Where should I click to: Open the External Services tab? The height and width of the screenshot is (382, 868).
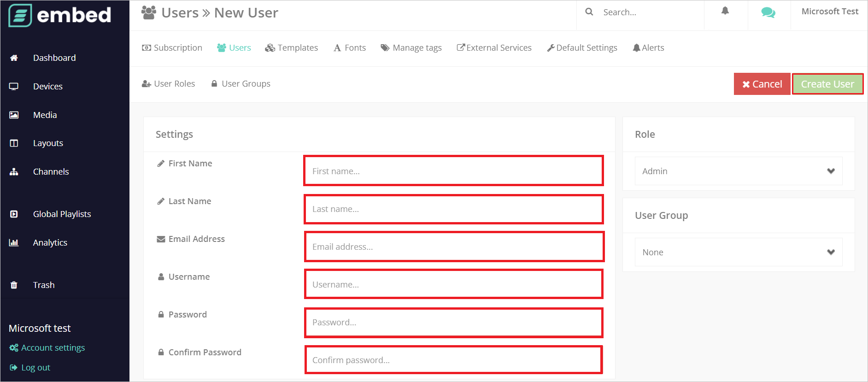point(494,48)
